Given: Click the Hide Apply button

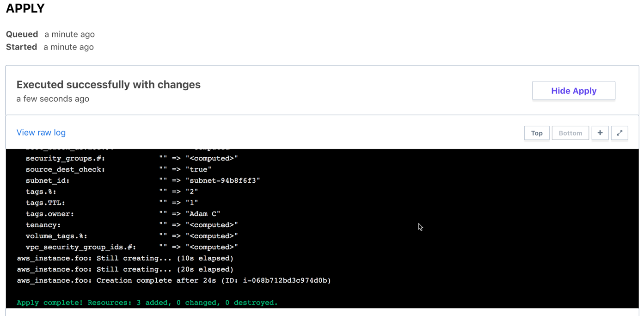Looking at the screenshot, I should [573, 91].
